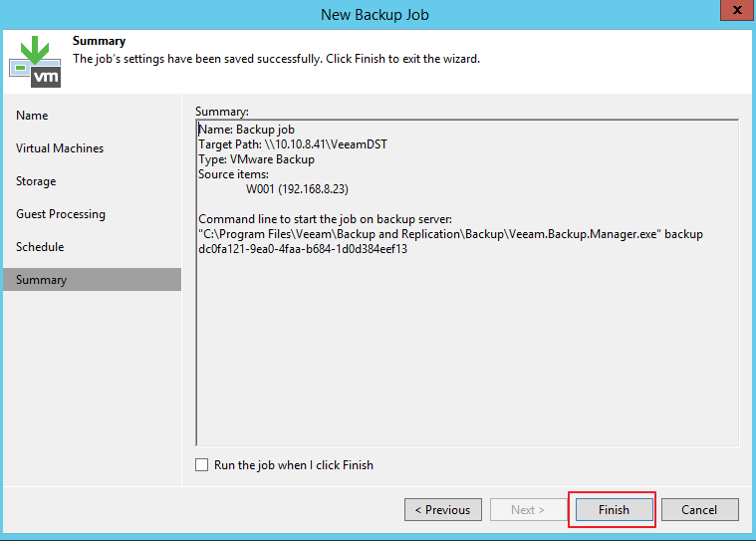Click the greyed-out Next button

pyautogui.click(x=528, y=509)
